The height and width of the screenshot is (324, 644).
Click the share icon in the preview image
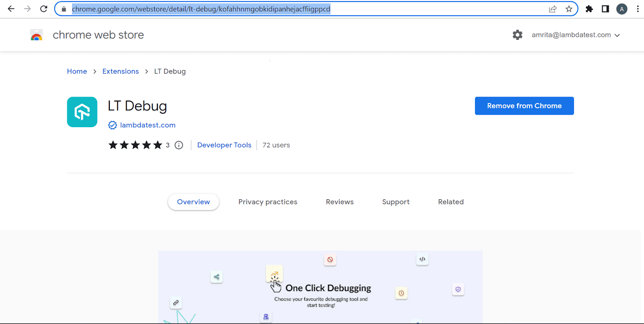pos(217,277)
